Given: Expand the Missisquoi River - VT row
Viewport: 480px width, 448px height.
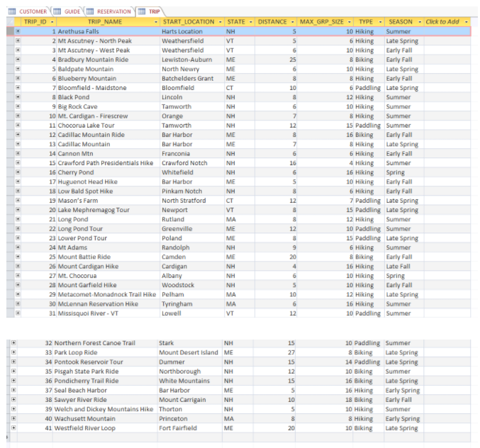Looking at the screenshot, I should [x=18, y=313].
